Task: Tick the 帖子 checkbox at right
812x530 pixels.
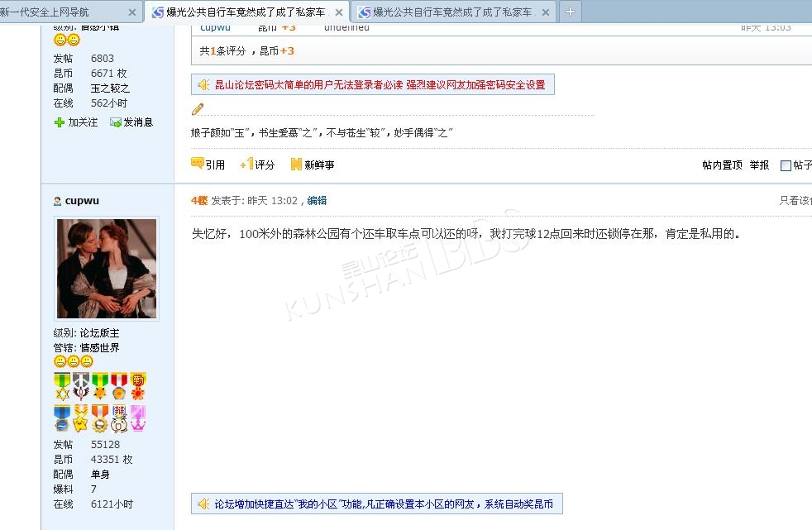Action: point(786,165)
